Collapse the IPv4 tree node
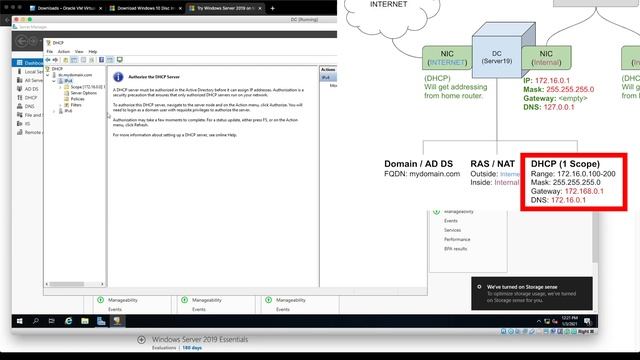Viewport: 640px width, 360px height. [x=54, y=81]
